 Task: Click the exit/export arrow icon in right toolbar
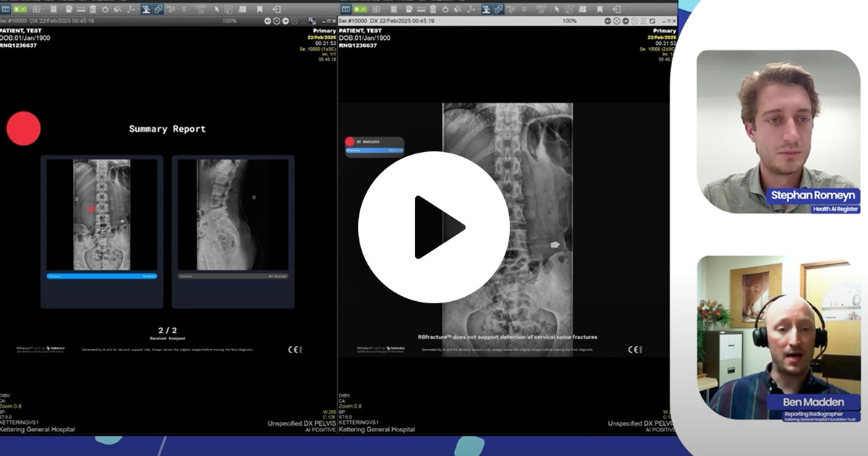tap(616, 9)
